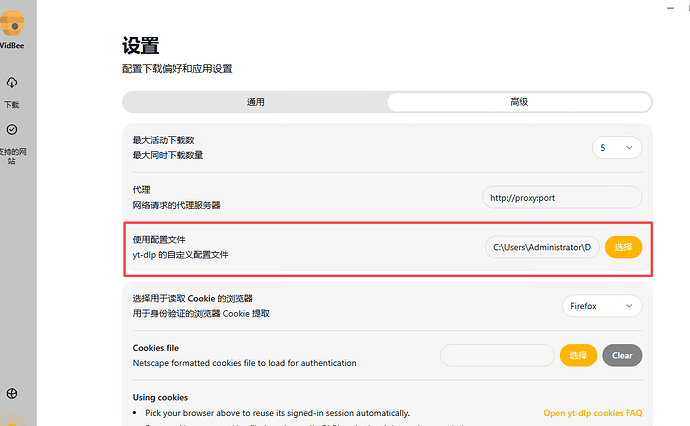Click the Clear button for Cookies file
Image resolution: width=690 pixels, height=426 pixels.
(x=622, y=355)
